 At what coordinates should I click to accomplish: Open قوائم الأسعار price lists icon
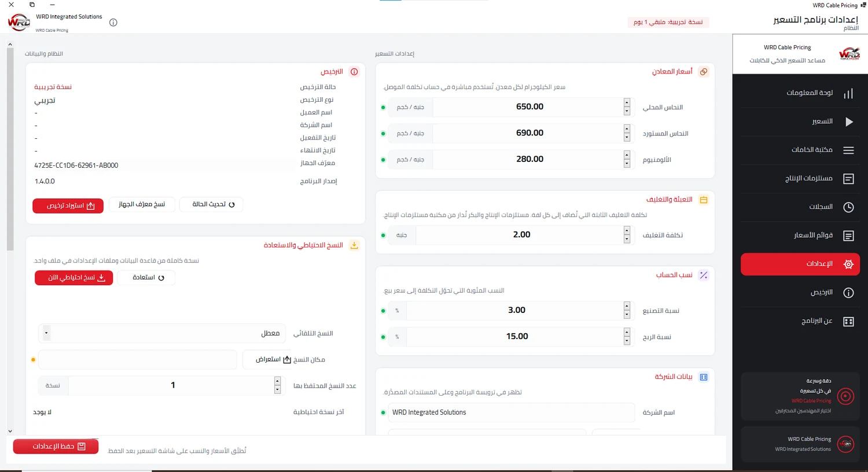[x=848, y=235]
